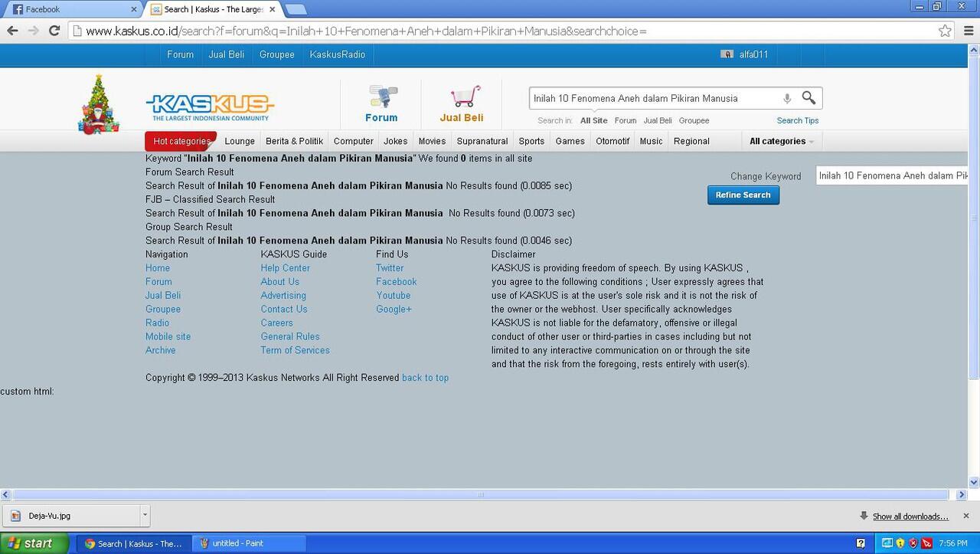Open the General Rules link

pyautogui.click(x=290, y=336)
